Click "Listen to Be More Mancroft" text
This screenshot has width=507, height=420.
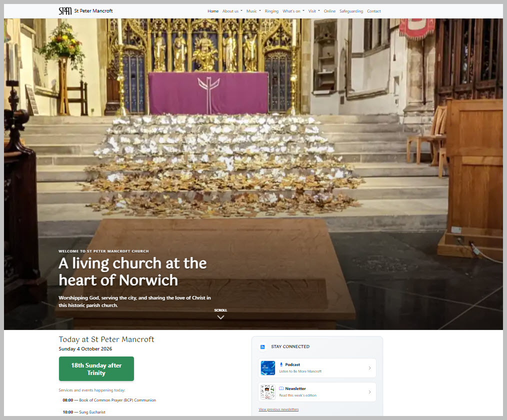(x=300, y=371)
